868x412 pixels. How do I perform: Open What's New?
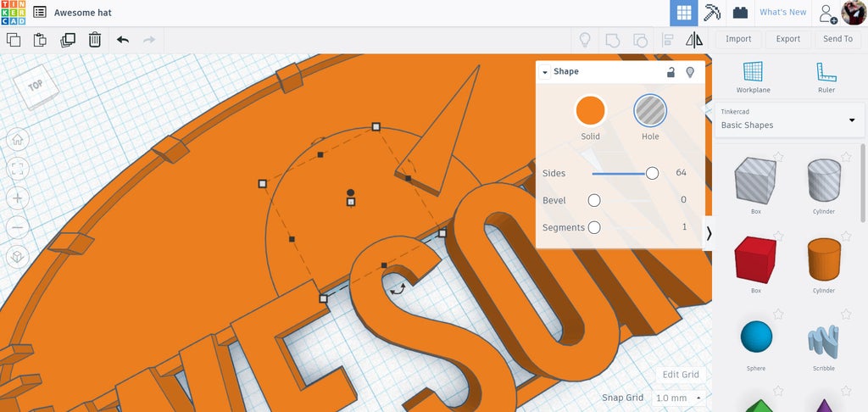782,12
